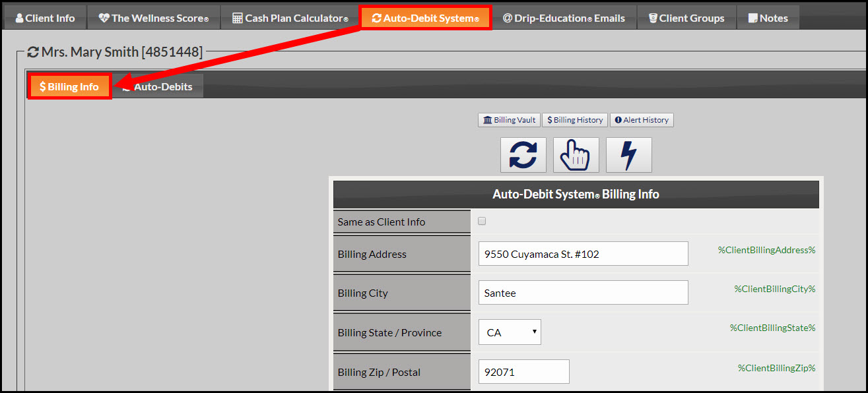Click the people icon on Client Groups tab
Viewport: 868px width, 393px height.
652,18
